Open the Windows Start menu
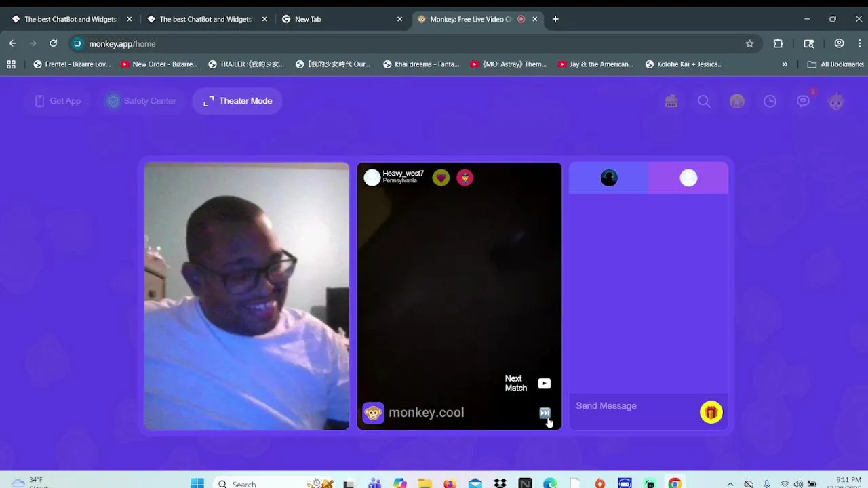The height and width of the screenshot is (488, 868). [197, 483]
